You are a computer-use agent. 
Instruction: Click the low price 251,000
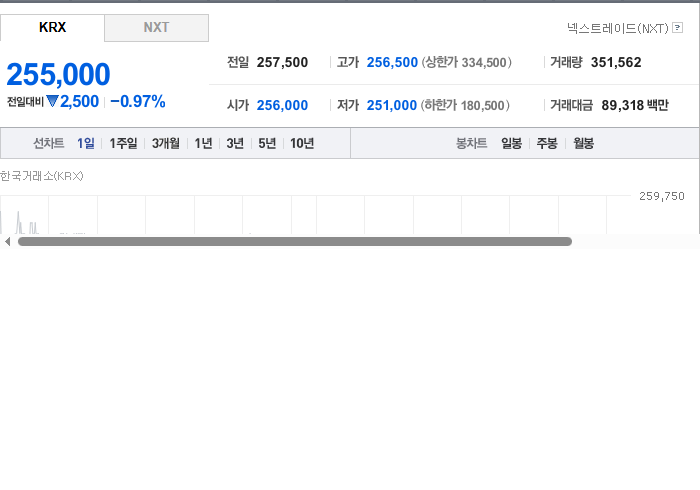click(392, 105)
